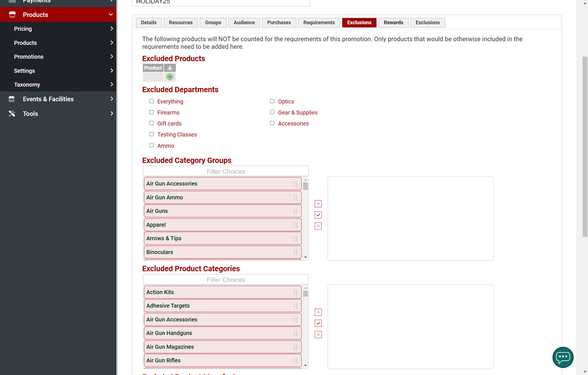Open the Rewards tab
This screenshot has height=375, width=588.
coord(393,23)
